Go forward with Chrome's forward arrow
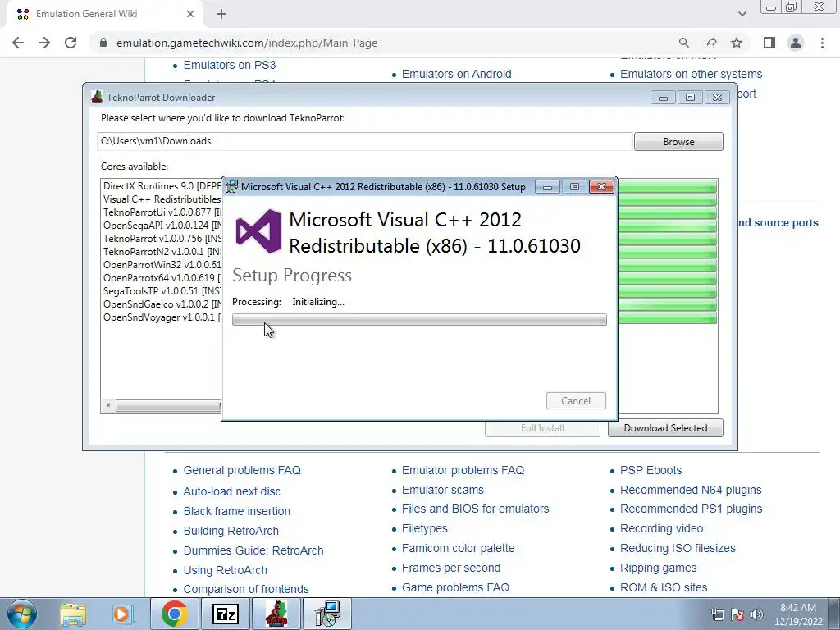Image resolution: width=840 pixels, height=630 pixels. point(44,43)
